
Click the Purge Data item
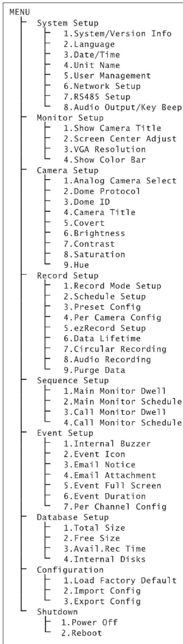click(94, 370)
